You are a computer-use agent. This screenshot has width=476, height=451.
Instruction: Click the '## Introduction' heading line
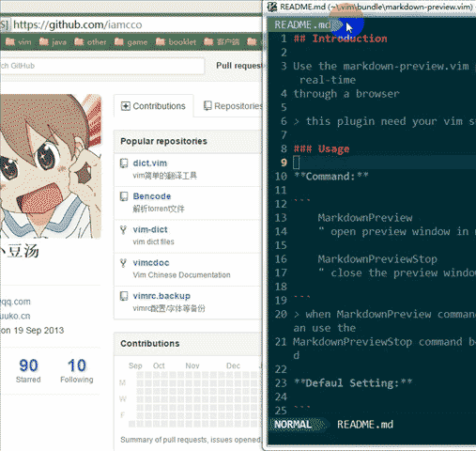point(340,39)
